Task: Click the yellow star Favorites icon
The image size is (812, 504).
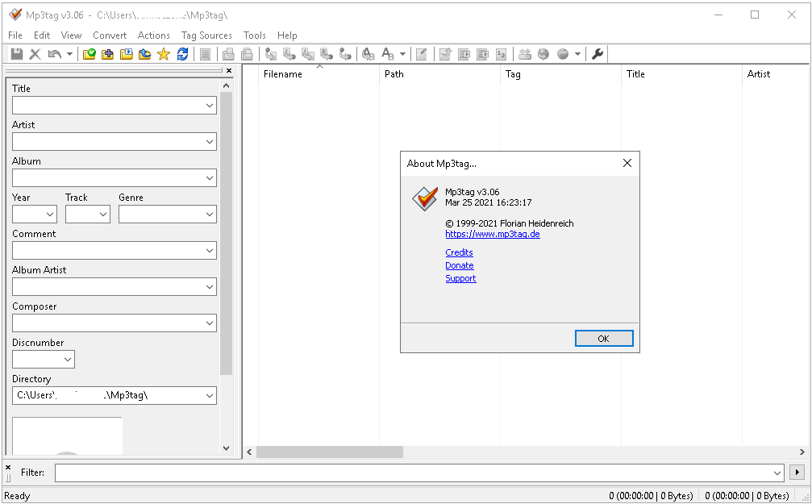Action: (164, 54)
